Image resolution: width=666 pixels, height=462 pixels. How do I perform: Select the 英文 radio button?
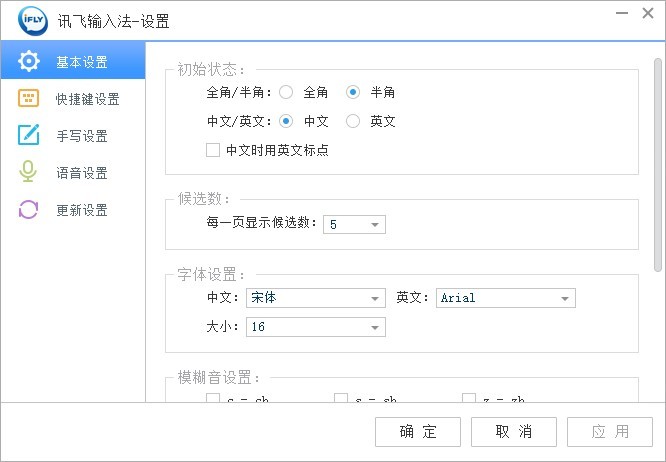(352, 121)
